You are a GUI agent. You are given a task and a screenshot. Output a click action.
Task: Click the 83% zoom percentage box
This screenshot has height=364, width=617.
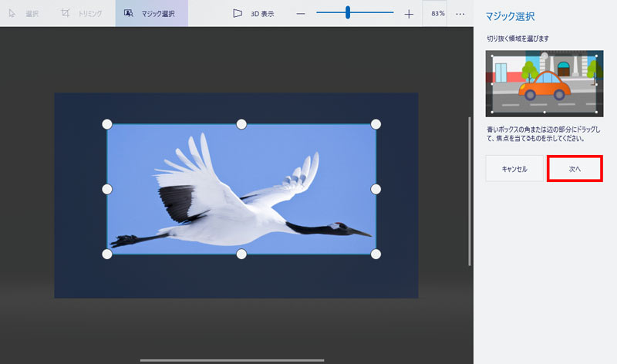tap(437, 14)
